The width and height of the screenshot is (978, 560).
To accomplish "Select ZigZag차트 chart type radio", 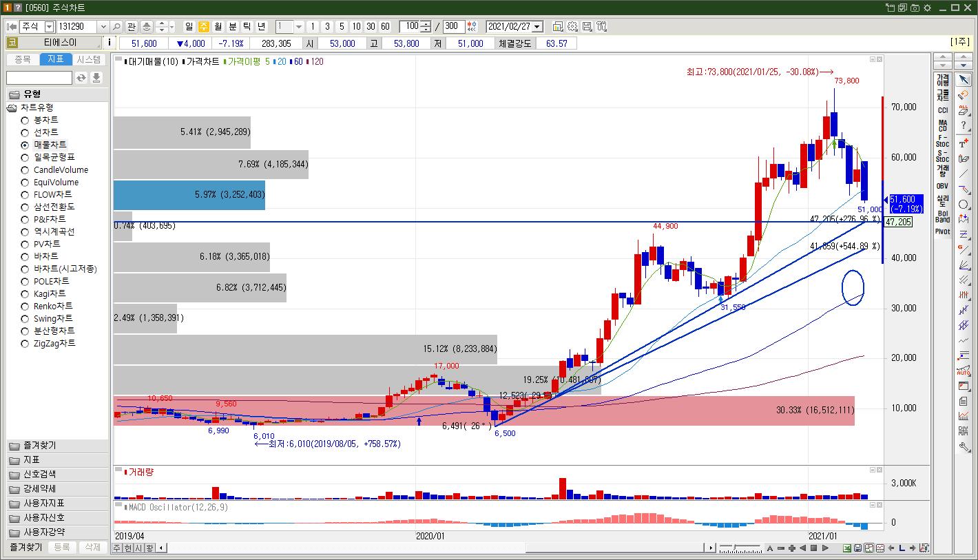I will [25, 344].
